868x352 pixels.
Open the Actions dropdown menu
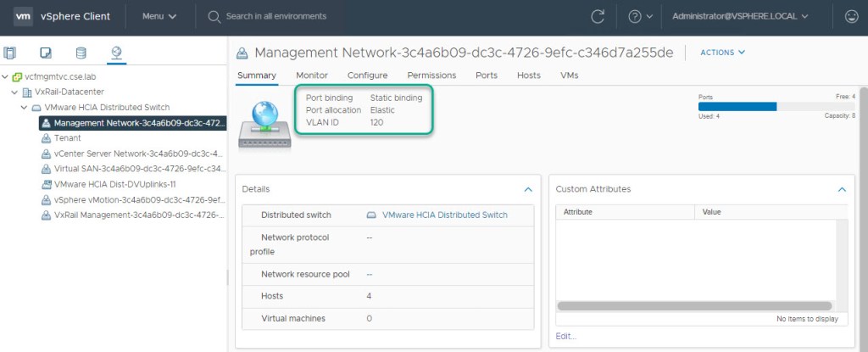pos(722,53)
